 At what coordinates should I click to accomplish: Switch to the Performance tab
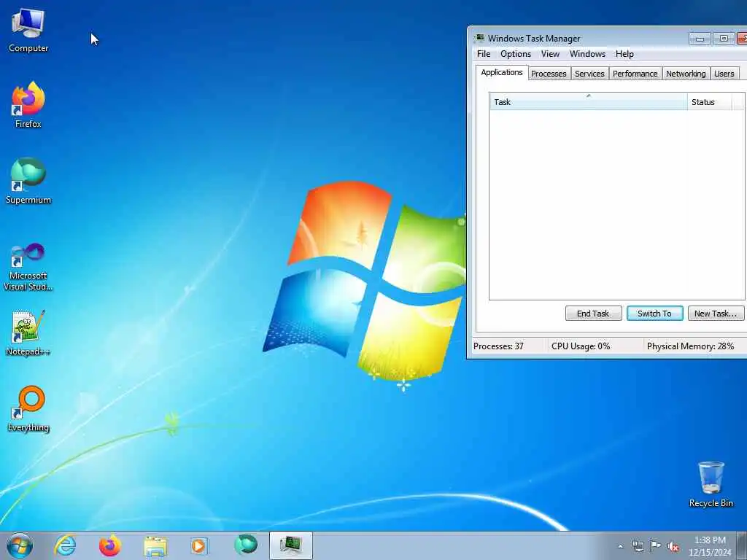click(x=635, y=74)
